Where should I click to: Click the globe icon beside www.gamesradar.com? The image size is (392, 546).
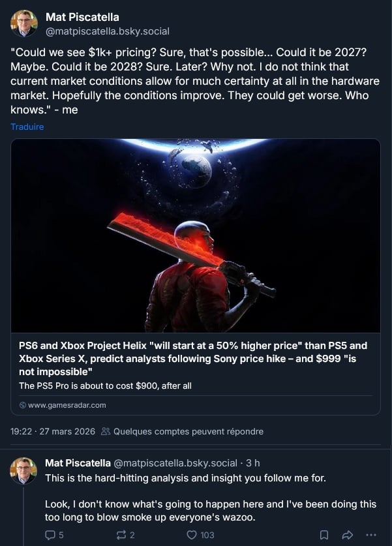[23, 405]
